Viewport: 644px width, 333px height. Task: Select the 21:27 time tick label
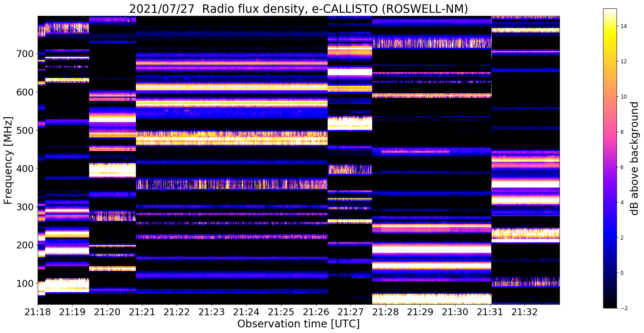[351, 312]
